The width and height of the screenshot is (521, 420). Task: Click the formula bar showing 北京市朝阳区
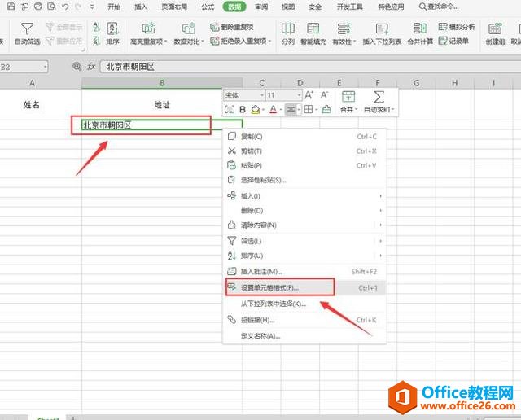point(309,67)
